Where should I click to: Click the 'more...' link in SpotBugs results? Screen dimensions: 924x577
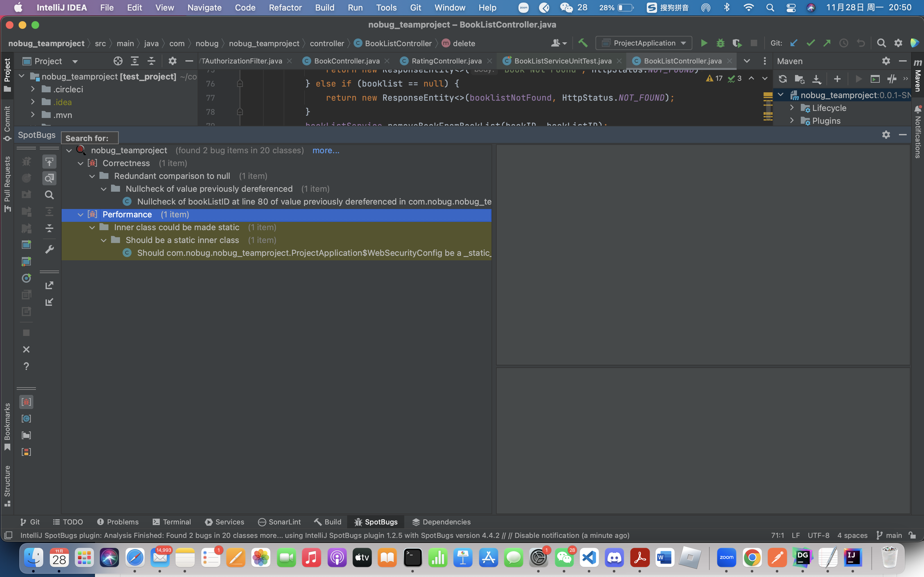click(325, 150)
